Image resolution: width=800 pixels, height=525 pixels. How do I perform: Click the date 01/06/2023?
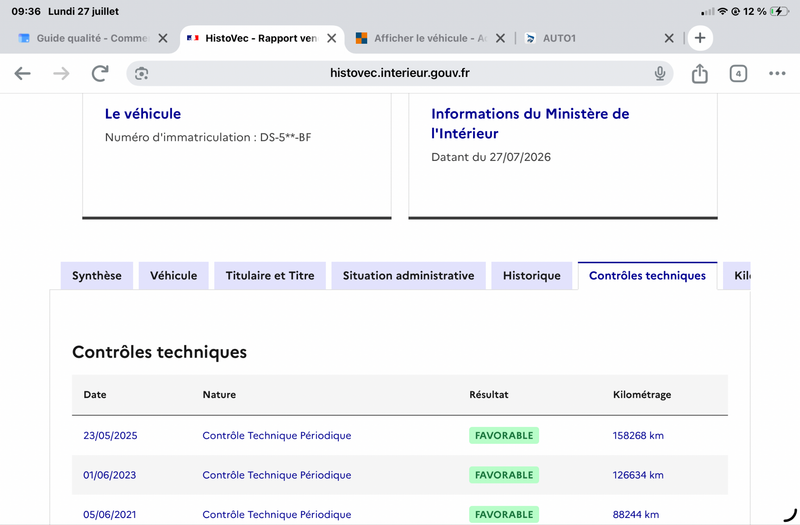click(x=110, y=475)
